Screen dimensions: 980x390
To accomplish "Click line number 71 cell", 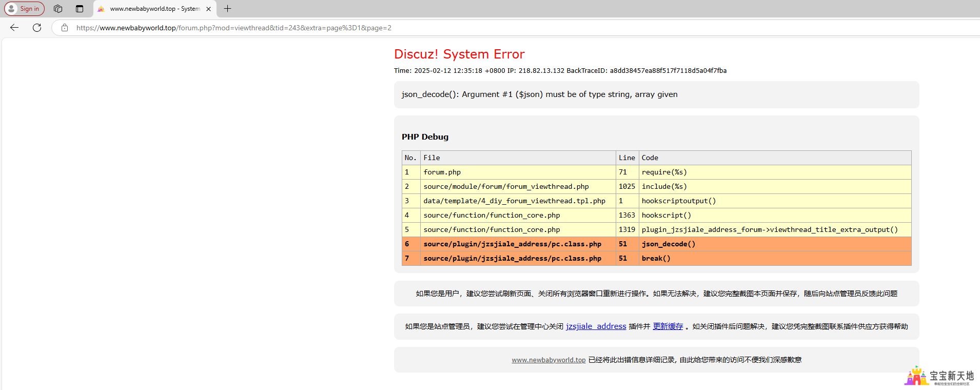I will 627,172.
